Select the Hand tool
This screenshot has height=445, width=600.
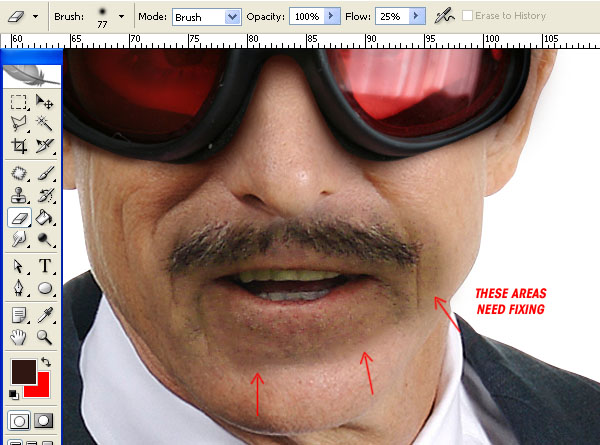[19, 337]
